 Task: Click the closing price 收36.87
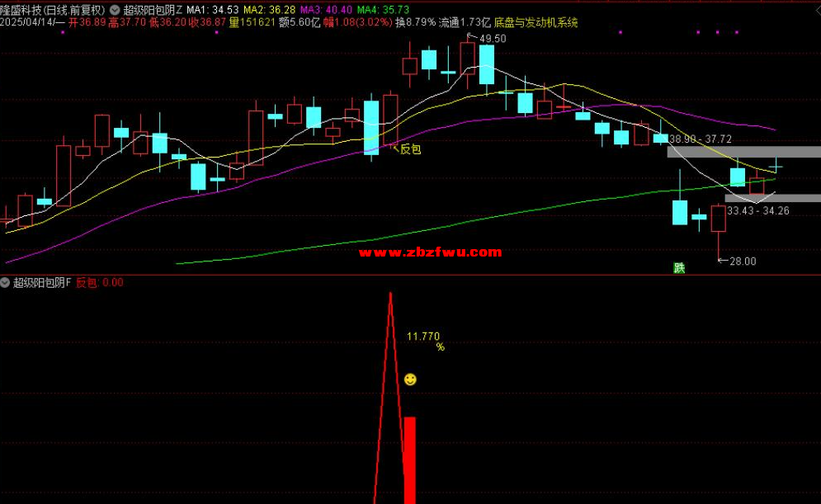pos(207,22)
